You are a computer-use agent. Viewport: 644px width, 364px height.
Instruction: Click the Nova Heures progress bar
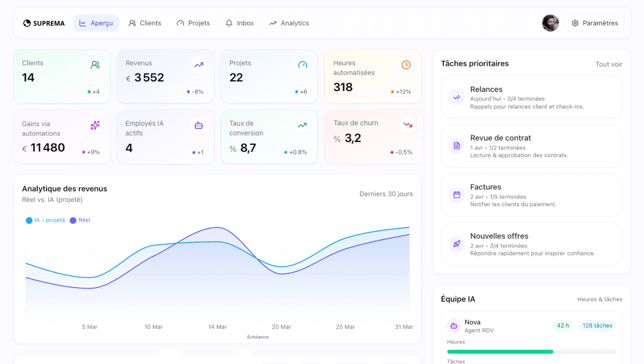(x=531, y=352)
